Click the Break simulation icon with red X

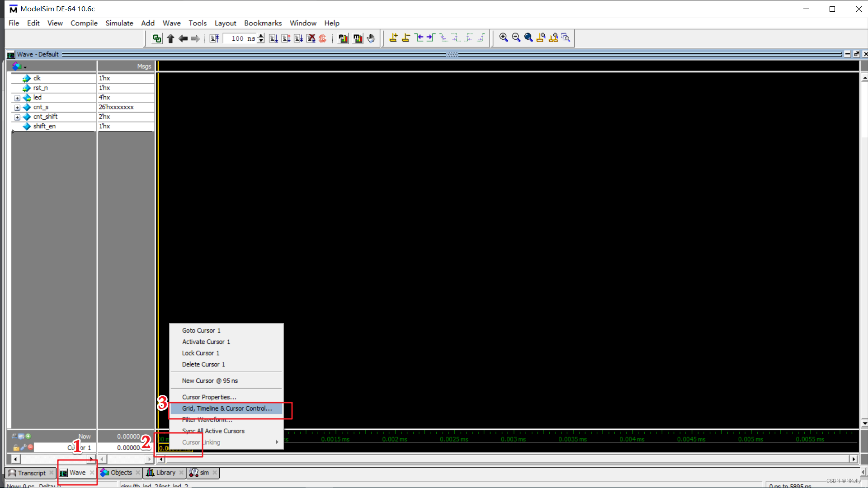pos(311,38)
